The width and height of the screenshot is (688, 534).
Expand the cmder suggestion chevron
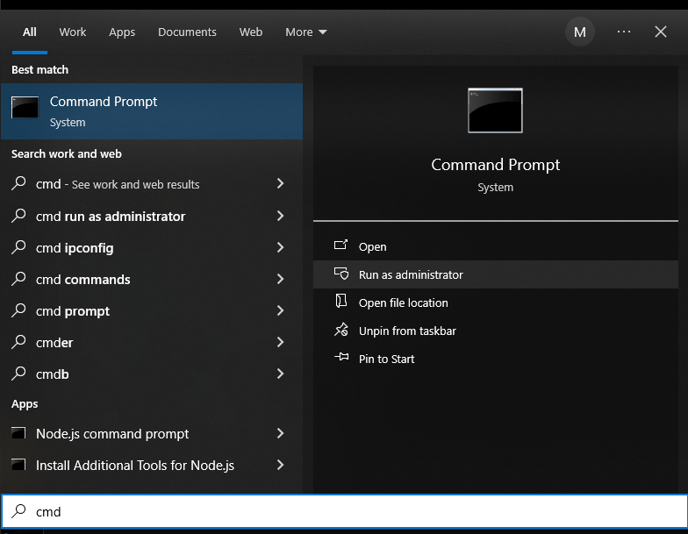coord(280,342)
